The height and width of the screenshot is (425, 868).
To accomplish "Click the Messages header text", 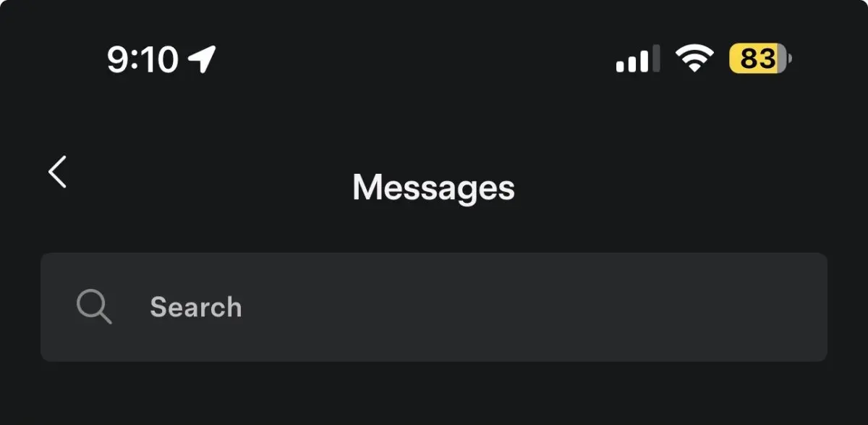I will (x=433, y=188).
